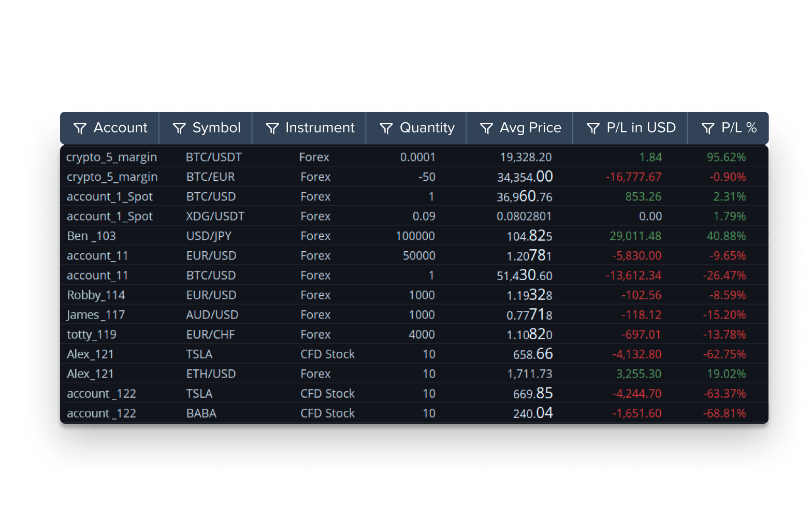Click the BABA symbol cell
This screenshot has width=812, height=518.
(x=201, y=413)
